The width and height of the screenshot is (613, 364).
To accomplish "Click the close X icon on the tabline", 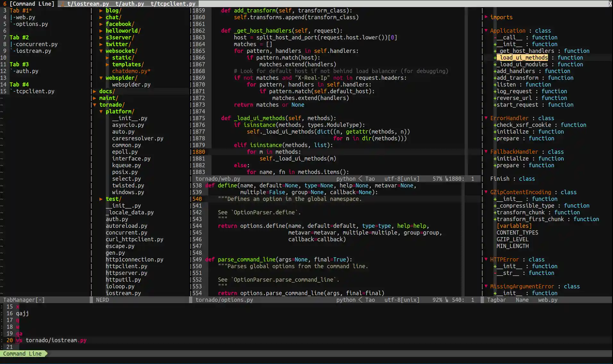I will pos(610,4).
